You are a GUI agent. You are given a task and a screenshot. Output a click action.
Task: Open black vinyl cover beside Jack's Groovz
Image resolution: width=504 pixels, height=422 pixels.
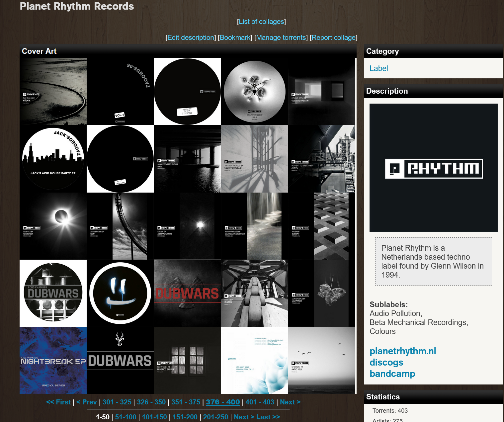[120, 159]
